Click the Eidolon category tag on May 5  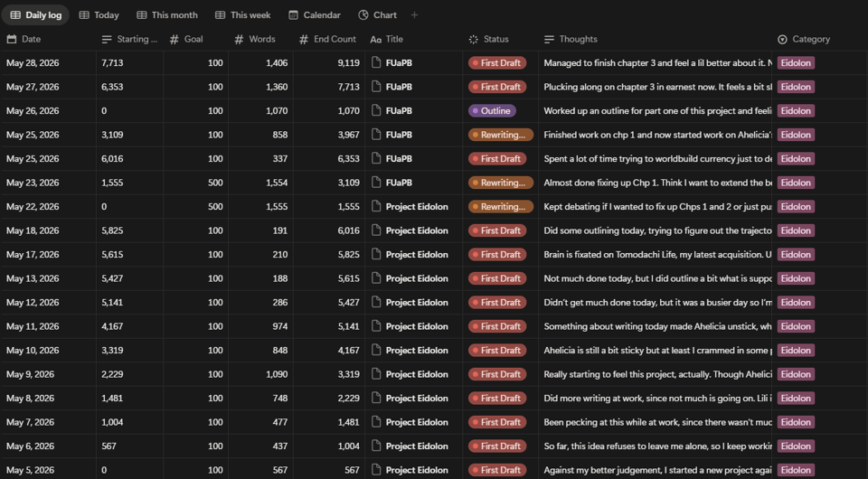coord(796,470)
